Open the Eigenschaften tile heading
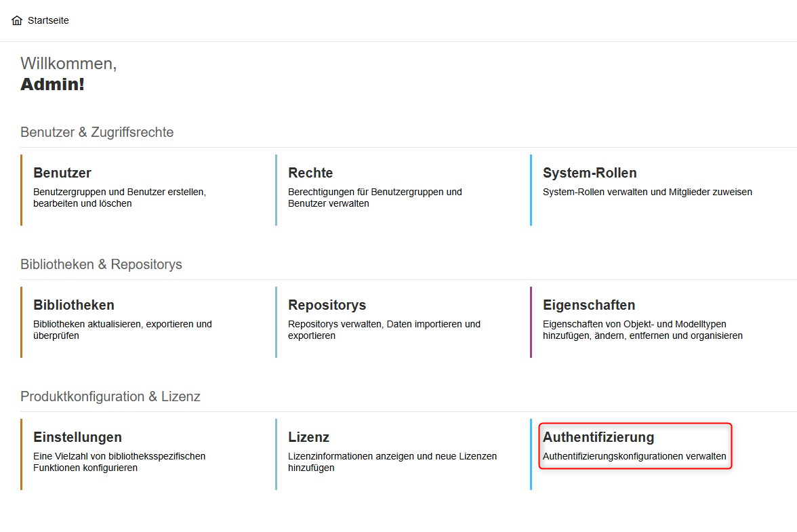The width and height of the screenshot is (797, 532). [589, 305]
